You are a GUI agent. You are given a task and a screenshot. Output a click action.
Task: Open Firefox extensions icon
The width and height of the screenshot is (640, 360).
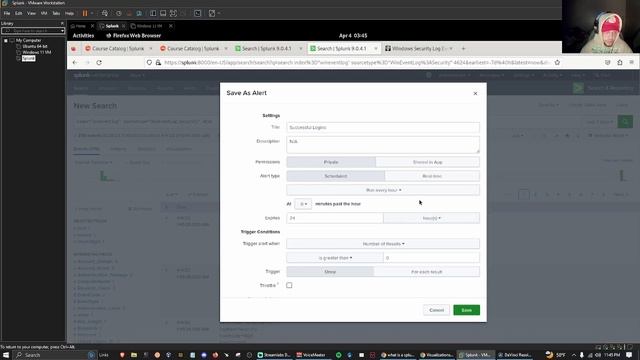(x=620, y=62)
